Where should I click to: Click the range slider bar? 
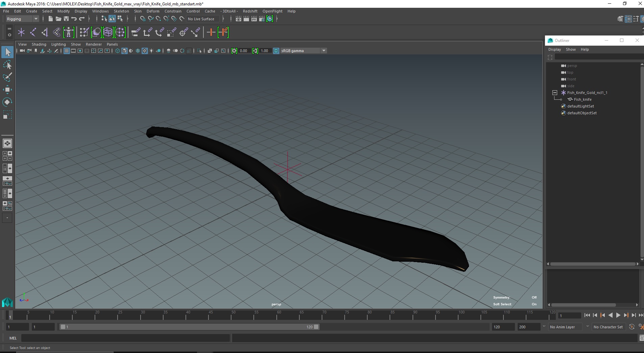point(189,327)
